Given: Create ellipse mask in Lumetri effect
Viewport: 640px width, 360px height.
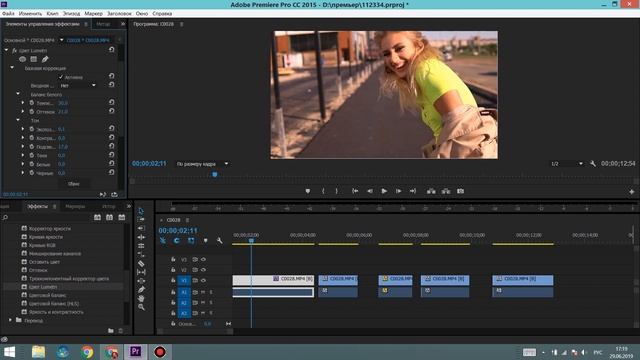Looking at the screenshot, I should point(22,59).
